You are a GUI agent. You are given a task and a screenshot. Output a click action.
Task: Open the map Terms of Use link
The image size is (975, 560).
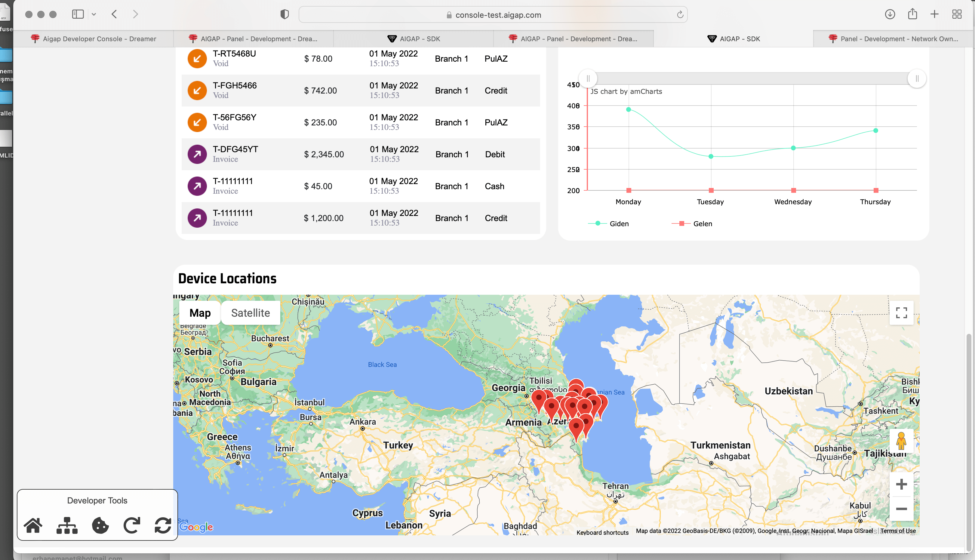coord(898,531)
